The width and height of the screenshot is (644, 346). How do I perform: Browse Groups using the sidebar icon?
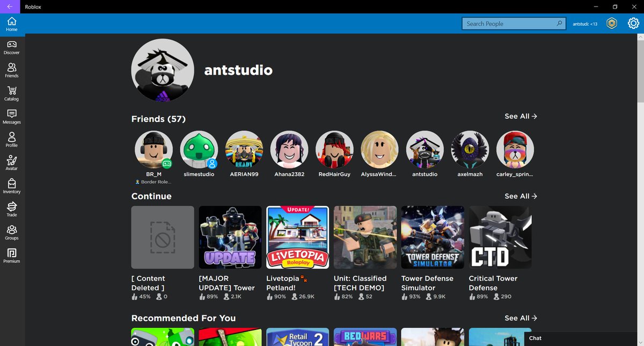point(11,230)
